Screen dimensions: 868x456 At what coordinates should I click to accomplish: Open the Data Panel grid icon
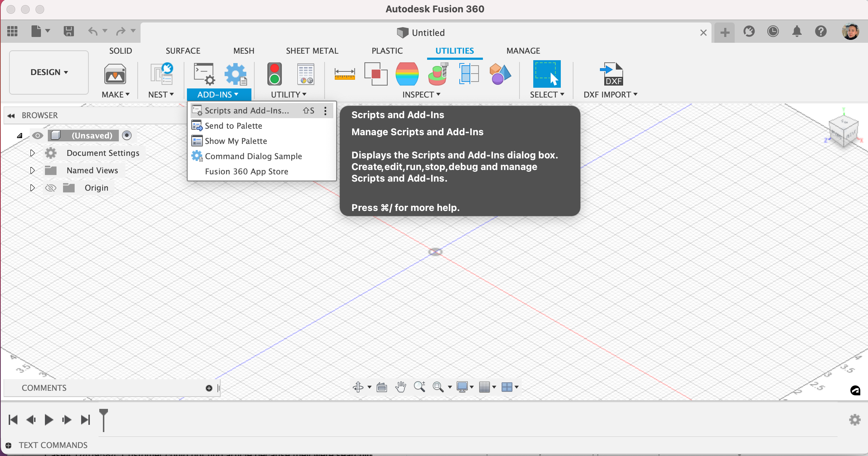[12, 32]
